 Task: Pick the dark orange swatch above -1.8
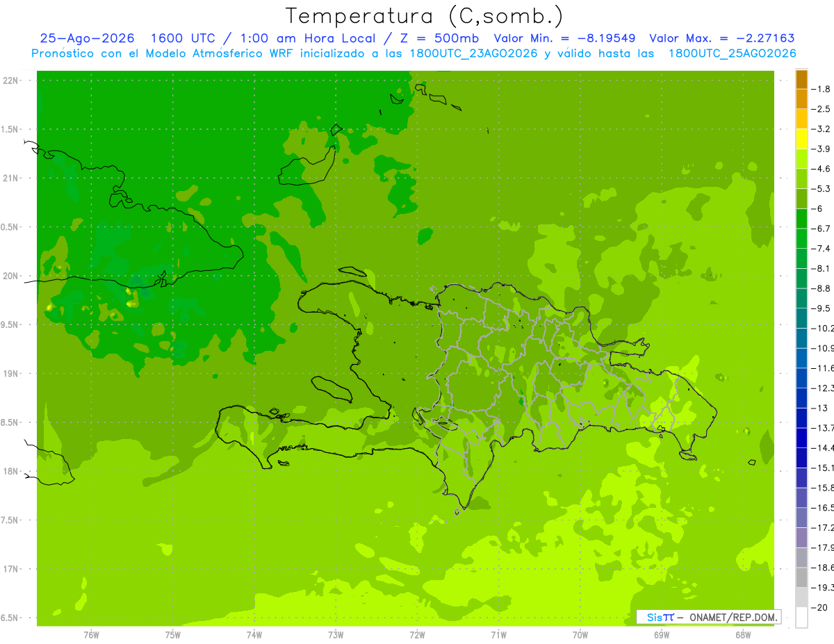click(801, 79)
